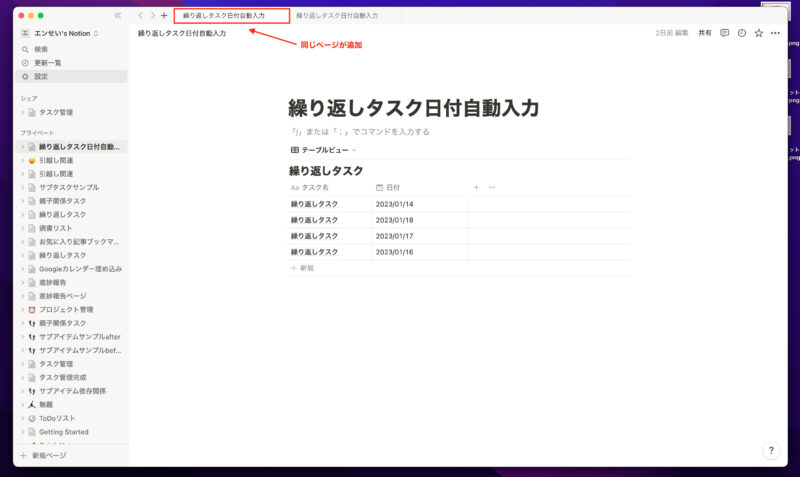Add a row with + 新規
This screenshot has width=800, height=477.
point(302,268)
